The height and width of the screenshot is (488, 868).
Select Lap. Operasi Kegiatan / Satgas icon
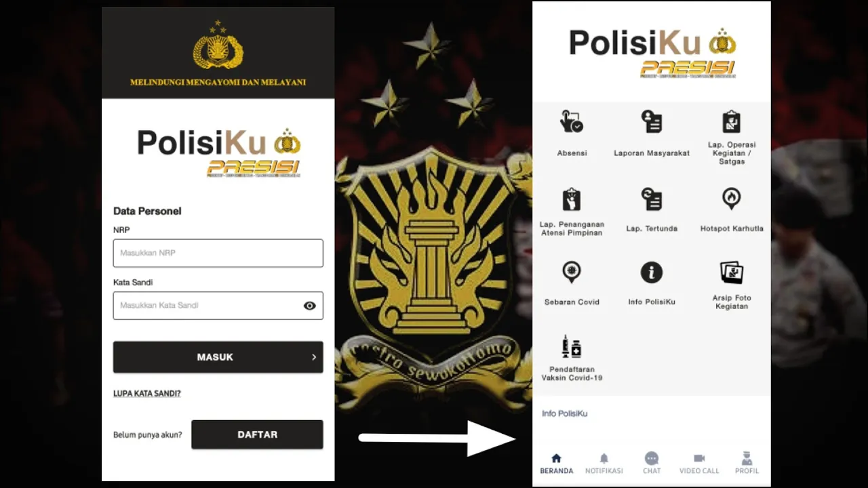coord(731,122)
